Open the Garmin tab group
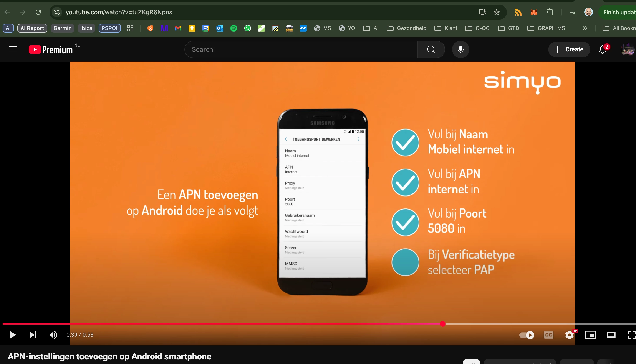Viewport: 636px width, 364px height. 62,28
